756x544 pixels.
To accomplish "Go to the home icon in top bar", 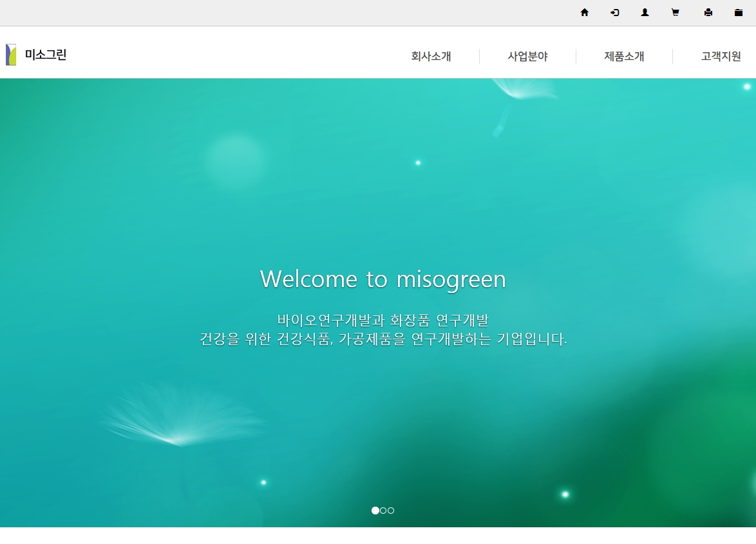I will (584, 12).
